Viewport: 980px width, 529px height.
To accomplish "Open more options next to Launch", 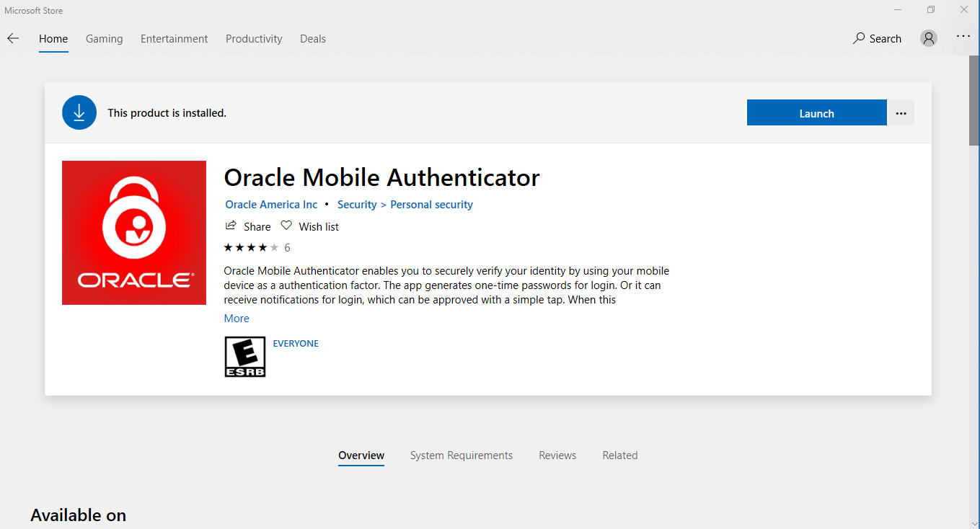I will (x=901, y=113).
